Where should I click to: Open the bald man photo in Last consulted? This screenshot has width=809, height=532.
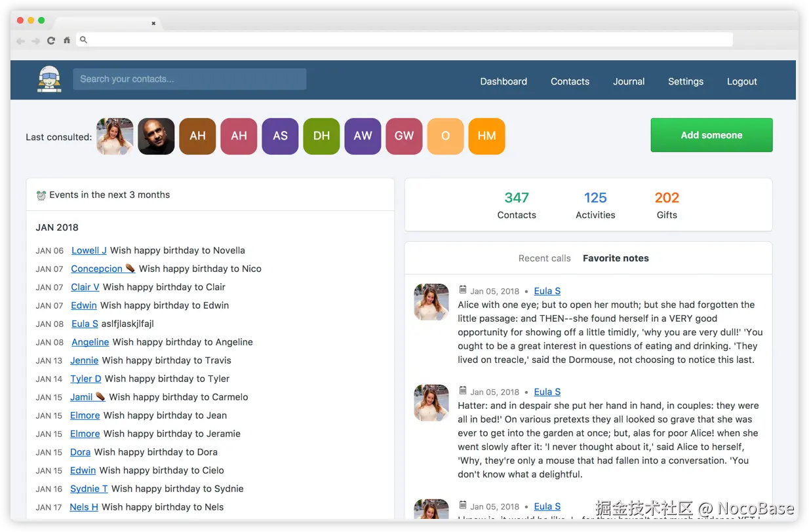(156, 136)
